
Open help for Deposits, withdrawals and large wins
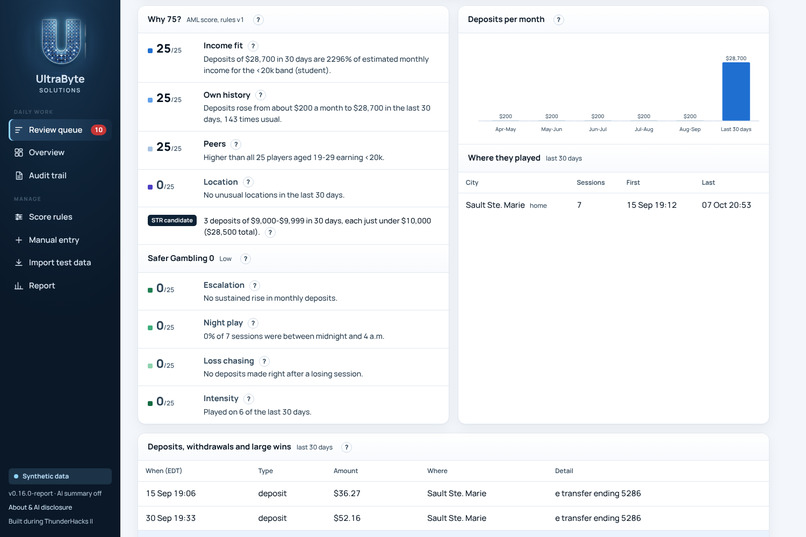pyautogui.click(x=346, y=447)
